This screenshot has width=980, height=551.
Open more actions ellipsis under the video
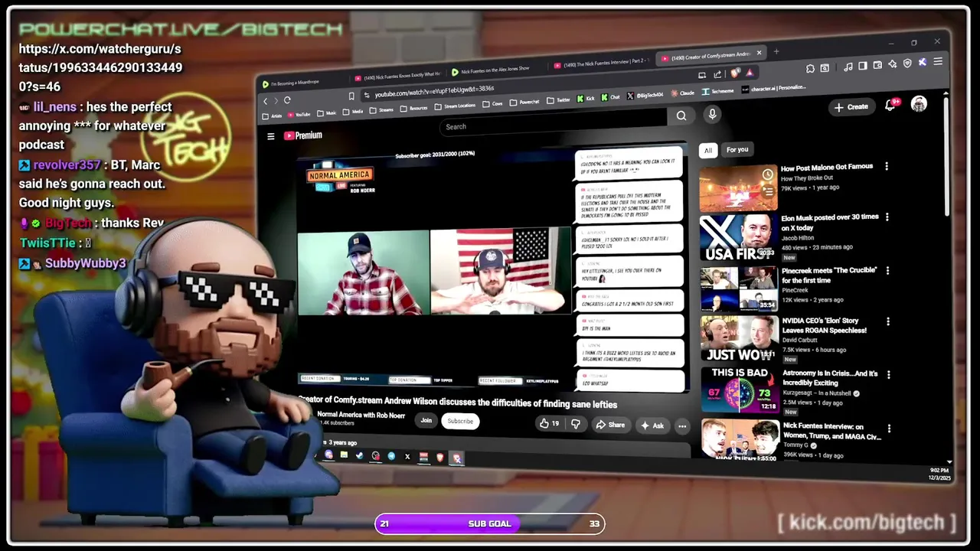pyautogui.click(x=682, y=426)
